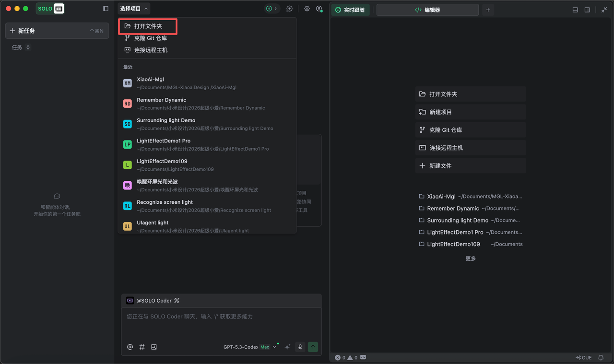
Task: Click the @SOLO Coder agent selector
Action: click(x=149, y=301)
